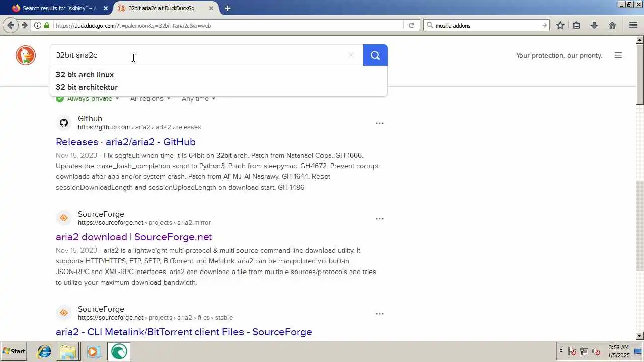Click the search bar magnifier icon
Image resolution: width=644 pixels, height=362 pixels.
[429, 25]
